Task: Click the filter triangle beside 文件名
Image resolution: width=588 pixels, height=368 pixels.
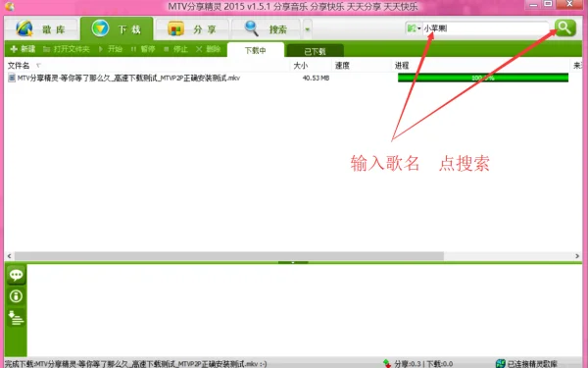Action: click(x=38, y=66)
